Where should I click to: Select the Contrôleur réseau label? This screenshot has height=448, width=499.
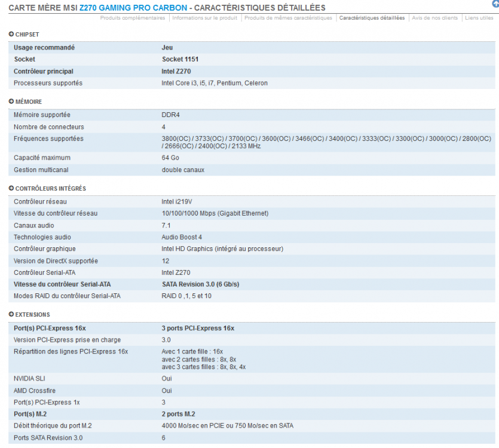click(x=40, y=202)
